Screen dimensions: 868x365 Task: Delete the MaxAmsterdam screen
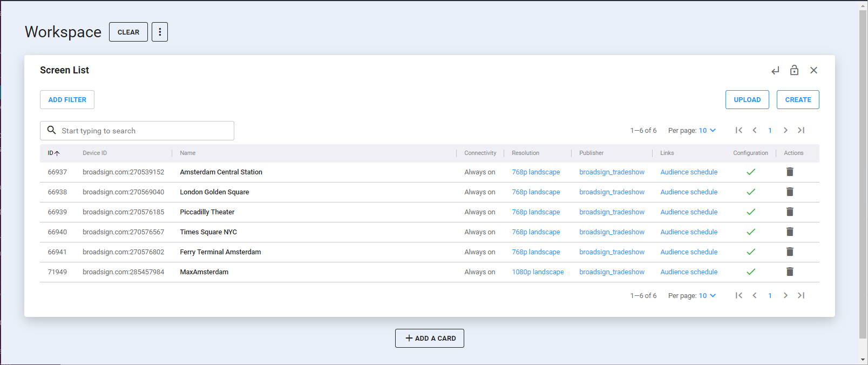[x=790, y=272]
